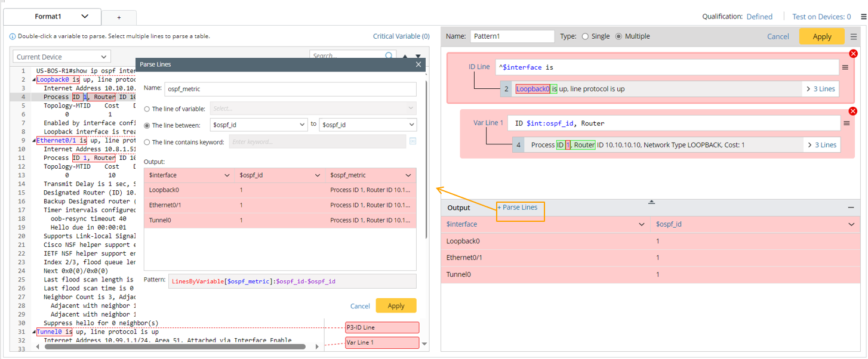Image resolution: width=868 pixels, height=359 pixels.
Task: Close the Parse Lines dialog
Action: pyautogui.click(x=418, y=64)
